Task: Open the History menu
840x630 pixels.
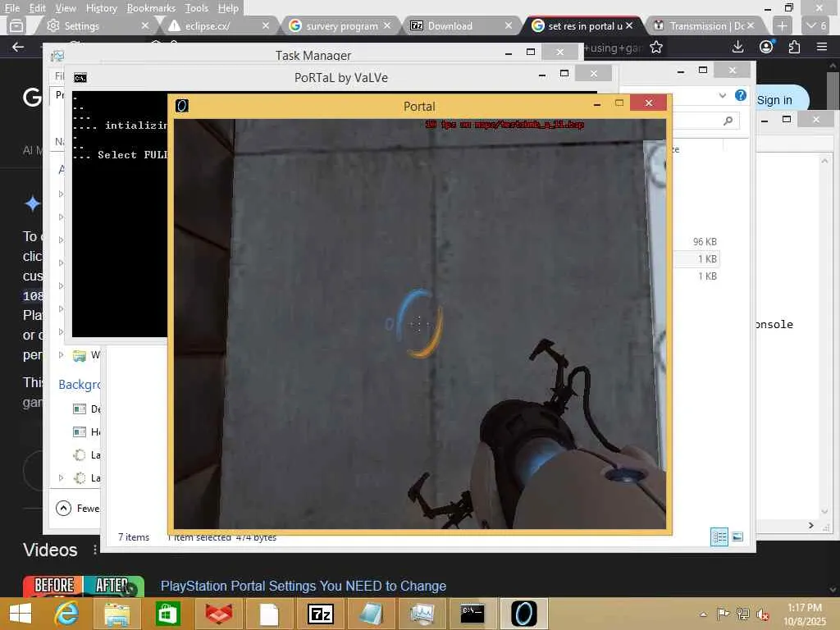Action: click(x=101, y=8)
